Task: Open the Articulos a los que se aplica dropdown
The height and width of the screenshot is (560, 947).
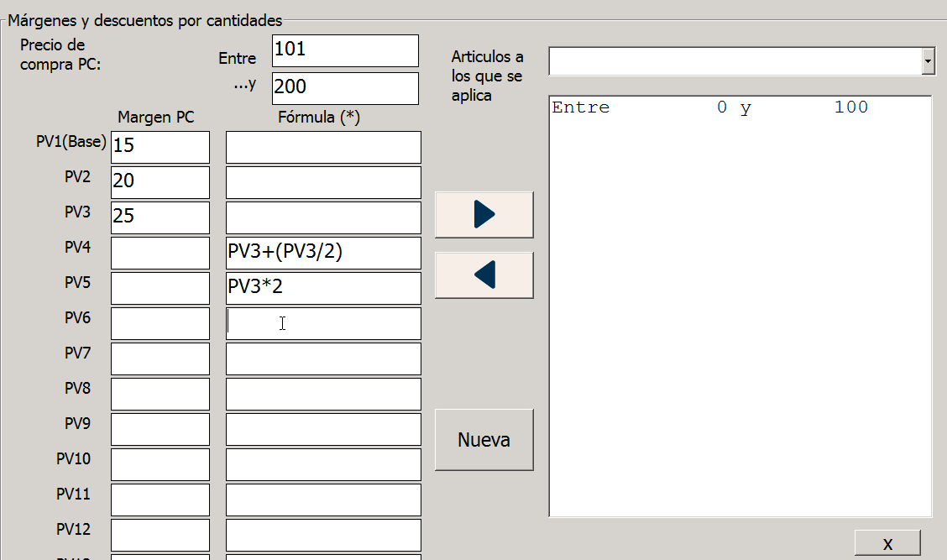Action: (x=928, y=61)
